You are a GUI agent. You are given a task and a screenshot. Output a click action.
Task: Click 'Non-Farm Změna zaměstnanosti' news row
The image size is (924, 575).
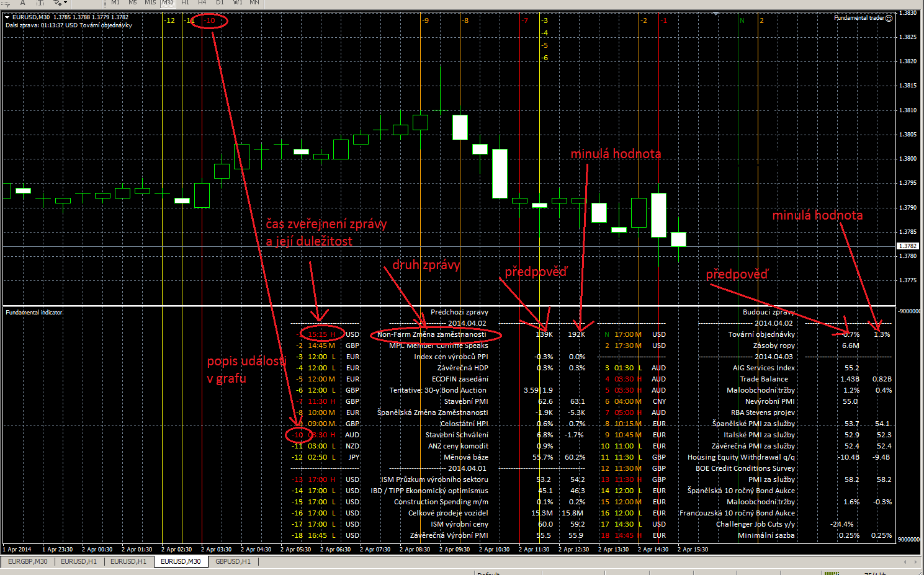[x=432, y=334]
